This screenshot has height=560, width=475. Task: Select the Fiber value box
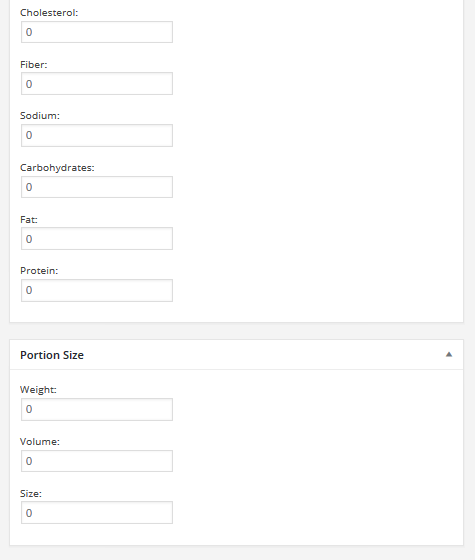click(97, 84)
